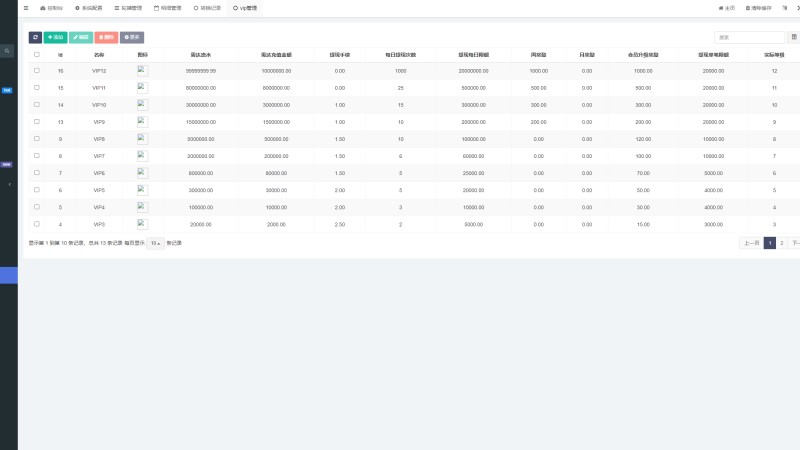This screenshot has height=450, width=800.
Task: Tick the checkbox for VIP4 row
Action: pyautogui.click(x=37, y=207)
